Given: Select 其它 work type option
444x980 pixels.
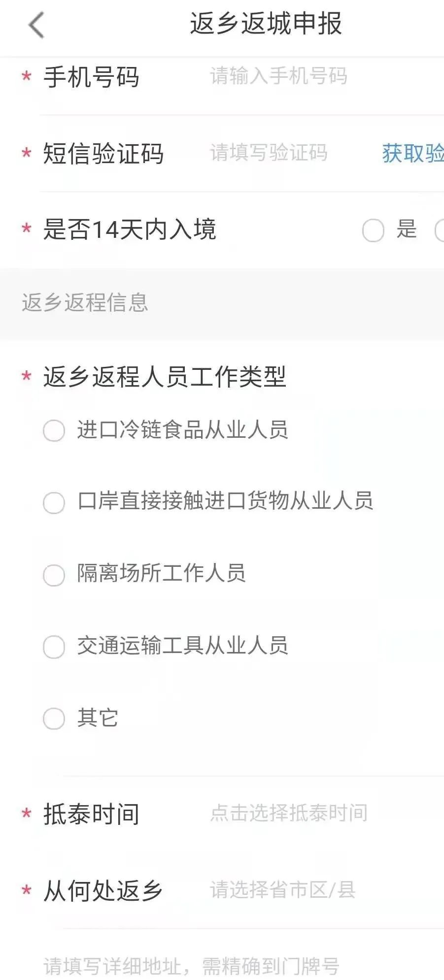Looking at the screenshot, I should point(54,719).
